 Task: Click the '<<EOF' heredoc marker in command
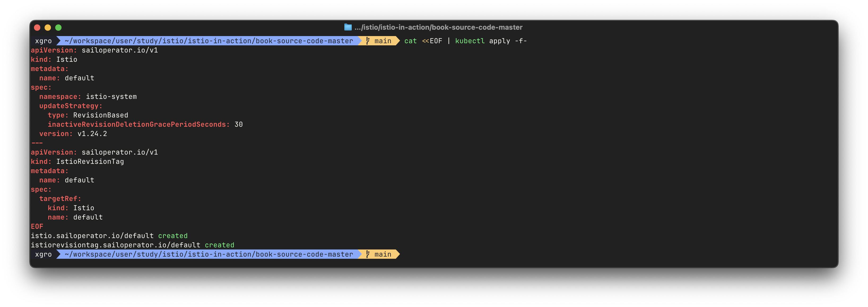click(x=432, y=41)
